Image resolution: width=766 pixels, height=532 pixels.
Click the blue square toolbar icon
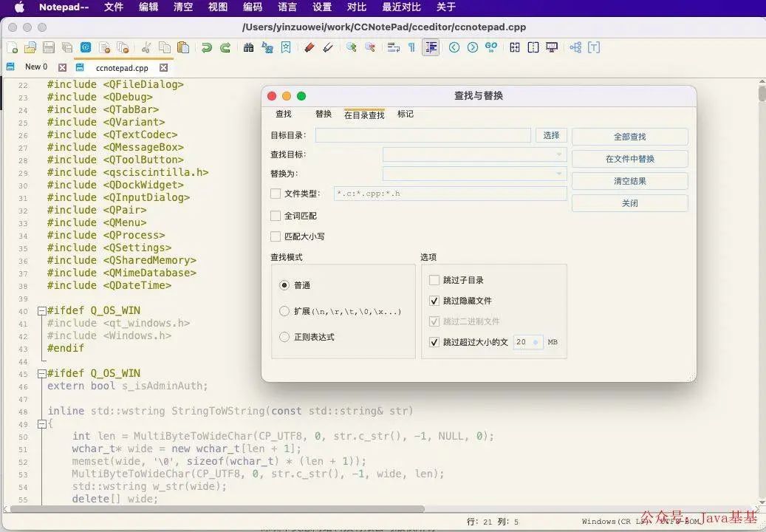pyautogui.click(x=86, y=47)
